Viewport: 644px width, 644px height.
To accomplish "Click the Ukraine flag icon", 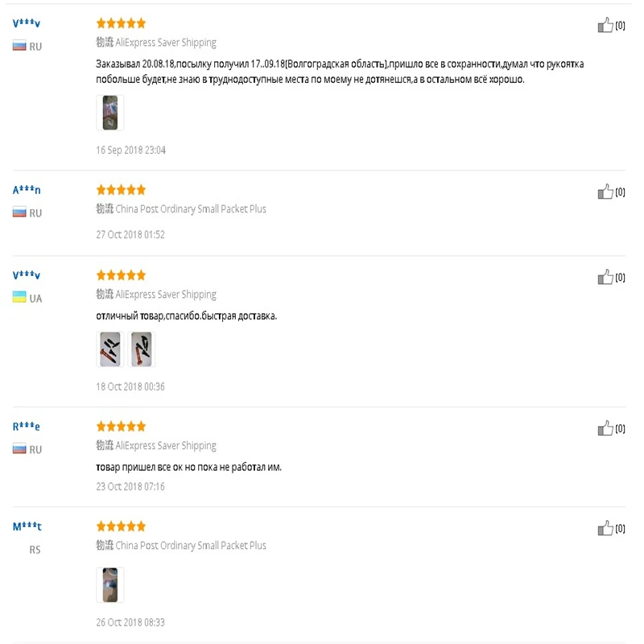I will [19, 298].
